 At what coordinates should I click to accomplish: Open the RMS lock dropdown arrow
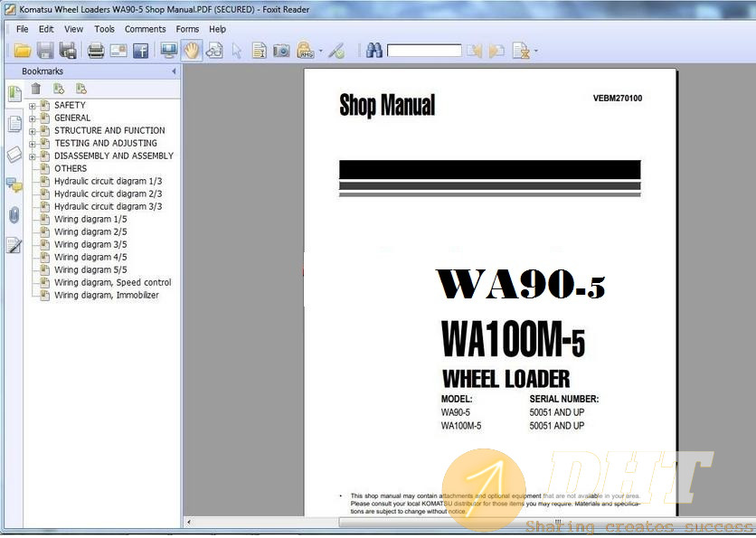point(320,50)
